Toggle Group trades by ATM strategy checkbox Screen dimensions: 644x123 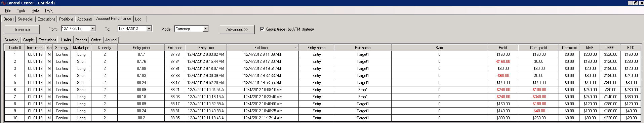[x=262, y=29]
